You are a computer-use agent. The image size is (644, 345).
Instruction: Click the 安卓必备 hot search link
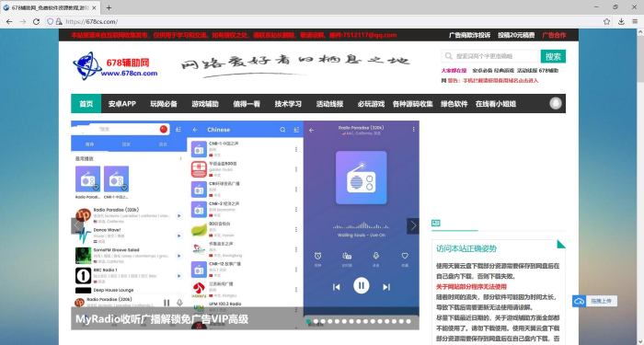[x=482, y=71]
